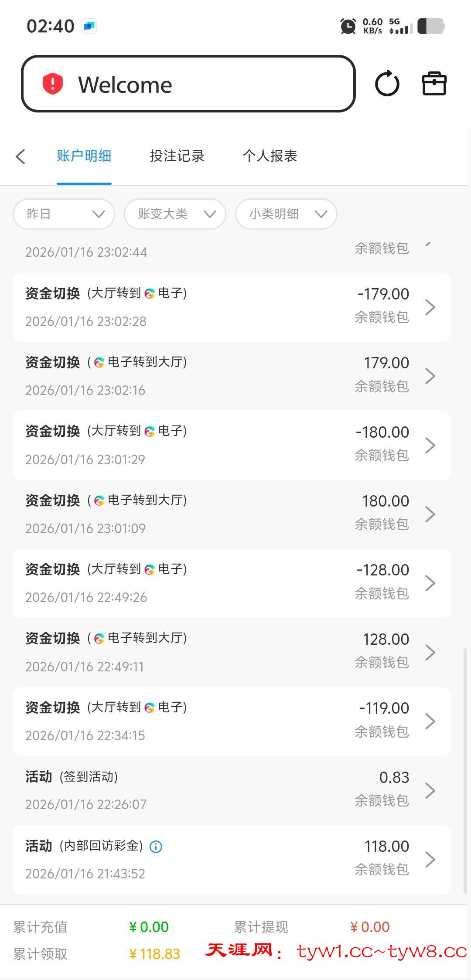This screenshot has height=980, width=471.
Task: Click the refresh icon beside the address bar
Action: (387, 84)
